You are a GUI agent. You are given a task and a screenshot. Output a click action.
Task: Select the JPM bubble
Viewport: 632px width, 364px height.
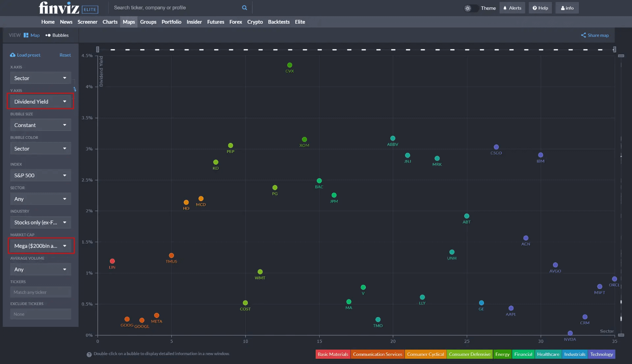coord(334,195)
